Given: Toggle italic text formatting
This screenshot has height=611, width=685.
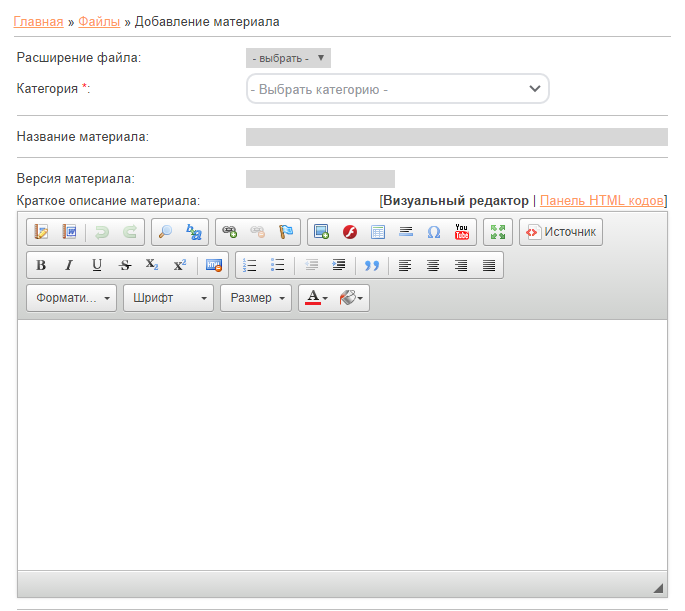Looking at the screenshot, I should point(69,265).
